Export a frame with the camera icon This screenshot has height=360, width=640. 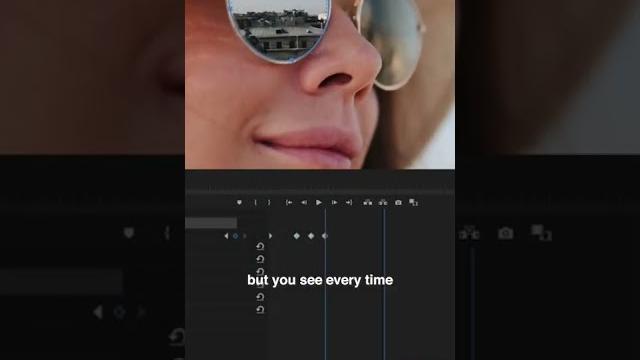[398, 202]
